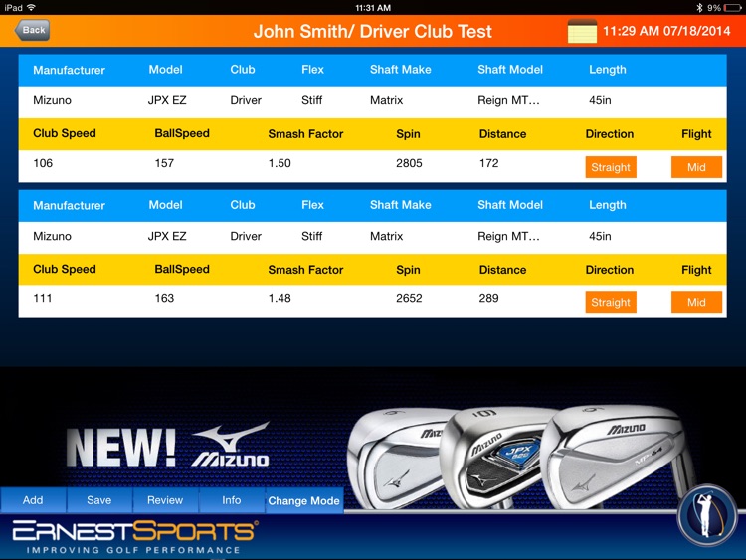Viewport: 746px width, 560px height.
Task: Tap the Back button
Action: coord(33,30)
